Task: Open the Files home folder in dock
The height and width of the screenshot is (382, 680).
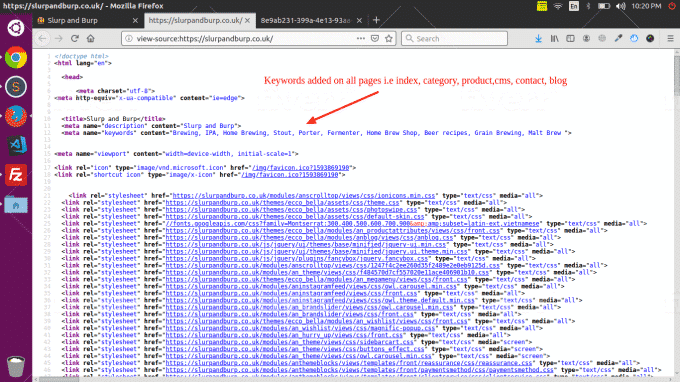Action: click(16, 204)
